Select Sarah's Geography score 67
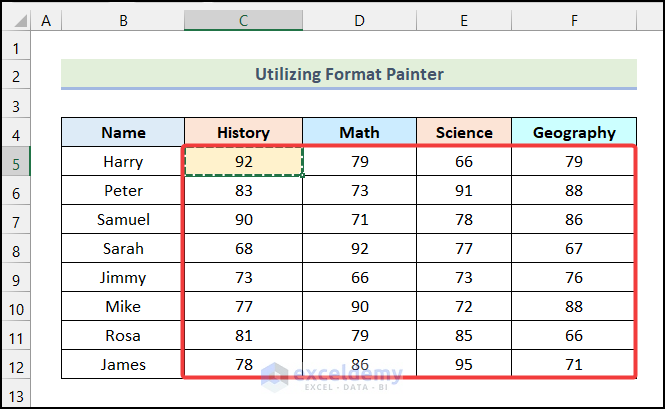The width and height of the screenshot is (665, 409). [574, 249]
